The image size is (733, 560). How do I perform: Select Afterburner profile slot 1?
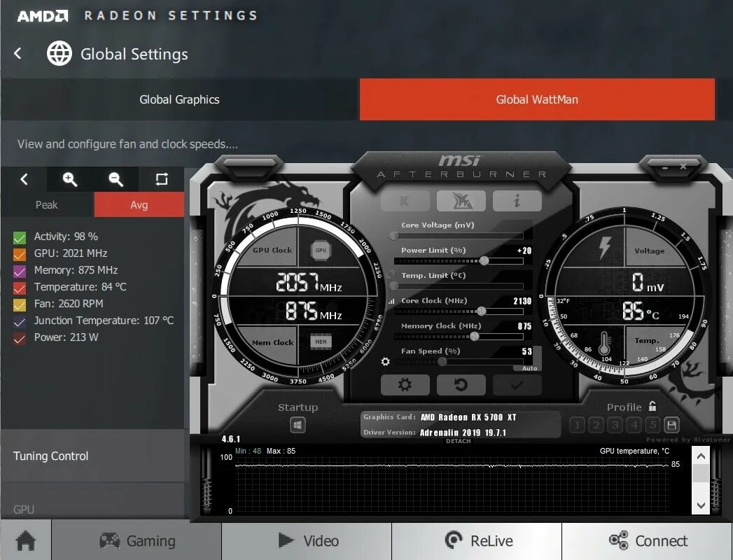click(x=577, y=425)
